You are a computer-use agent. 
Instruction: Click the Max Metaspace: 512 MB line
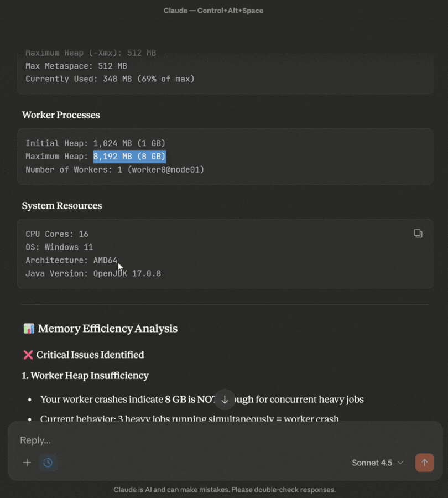pyautogui.click(x=76, y=66)
